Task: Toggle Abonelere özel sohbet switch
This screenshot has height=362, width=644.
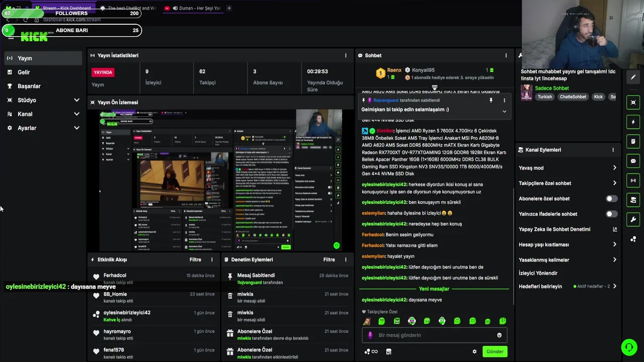Action: pos(611,199)
